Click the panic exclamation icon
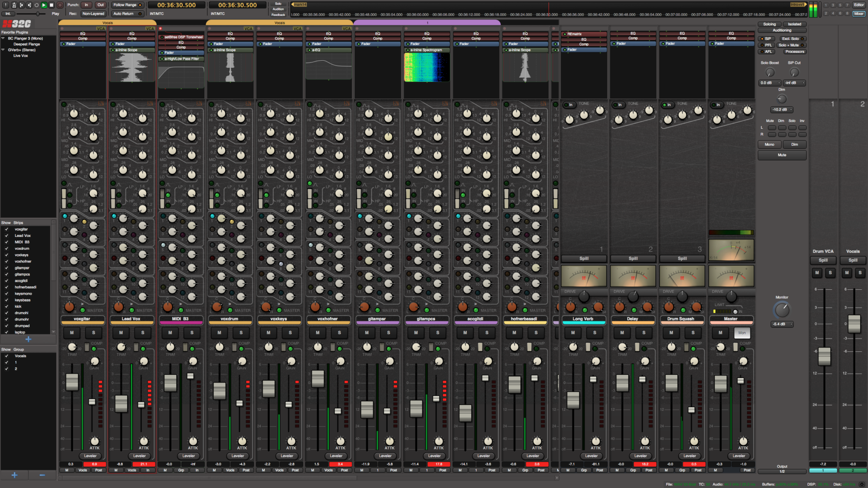Screen dimensions: 868x488 (6, 5)
